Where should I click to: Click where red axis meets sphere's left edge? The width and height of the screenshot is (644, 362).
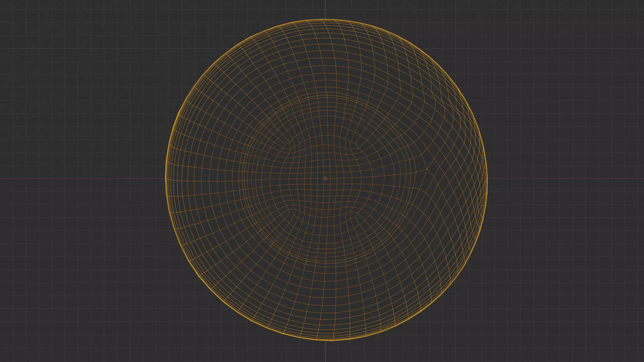[166, 179]
